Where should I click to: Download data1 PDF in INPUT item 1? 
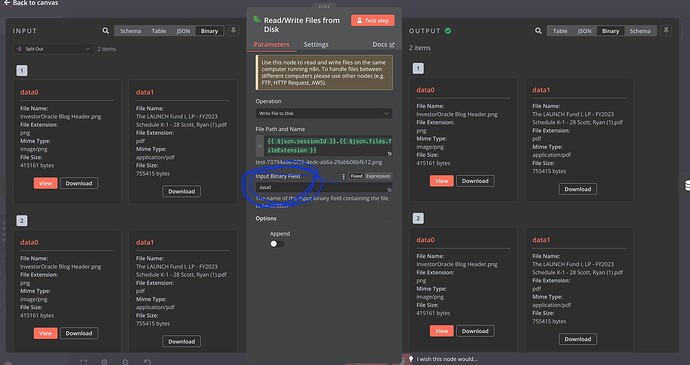[x=181, y=191]
